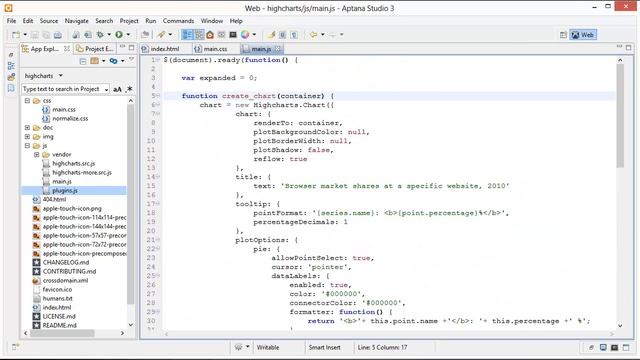Select CHANGELOG.md in the tree
Viewport: 640px width, 360px height.
[66, 262]
